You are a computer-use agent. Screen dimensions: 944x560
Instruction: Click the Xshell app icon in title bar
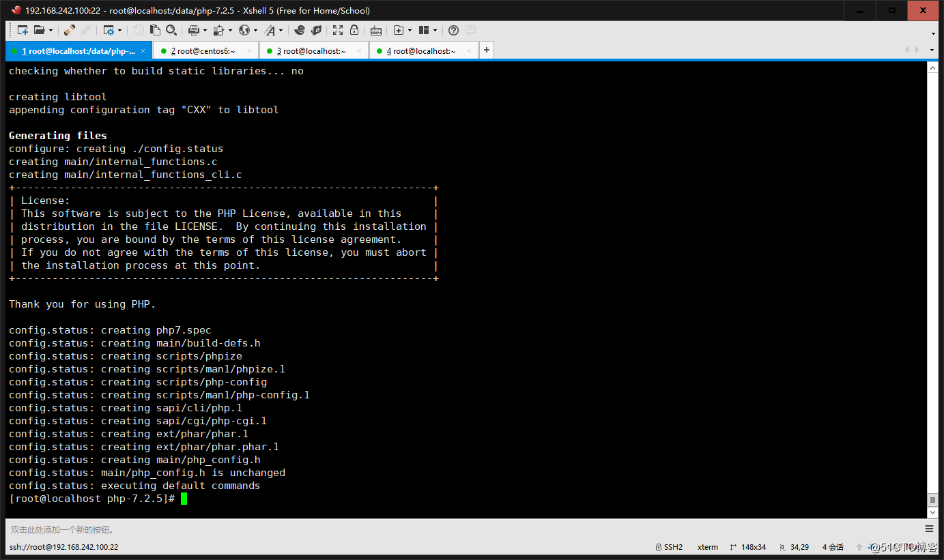pyautogui.click(x=16, y=10)
